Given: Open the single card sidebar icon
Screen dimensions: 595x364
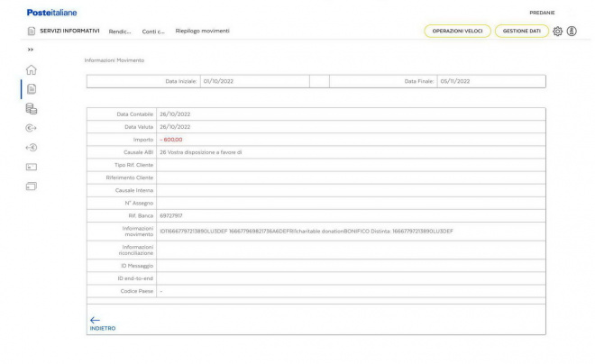Looking at the screenshot, I should coord(31,168).
